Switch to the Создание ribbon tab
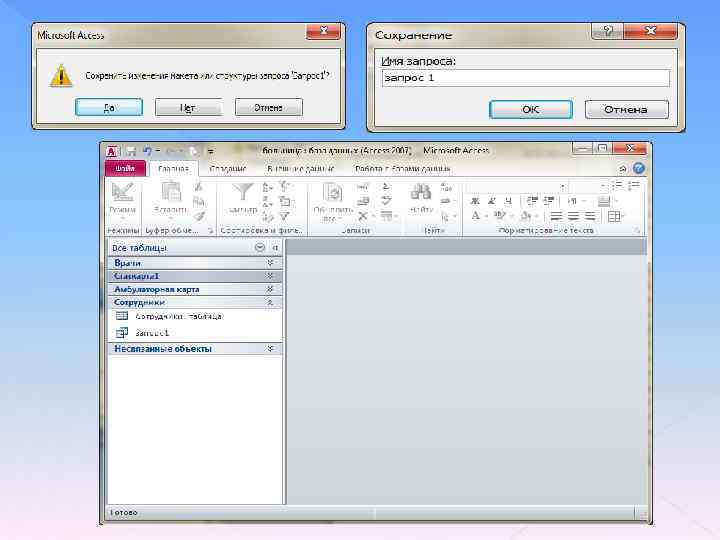 228,169
